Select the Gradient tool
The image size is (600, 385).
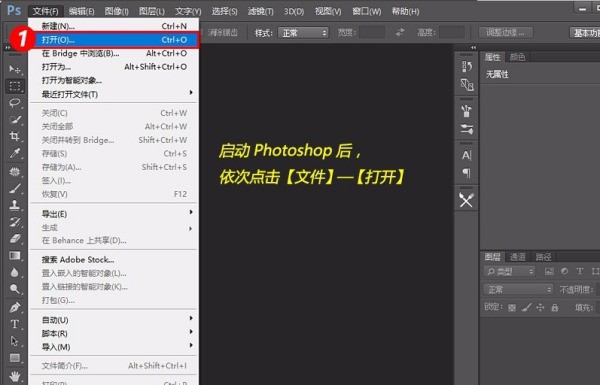[15, 255]
